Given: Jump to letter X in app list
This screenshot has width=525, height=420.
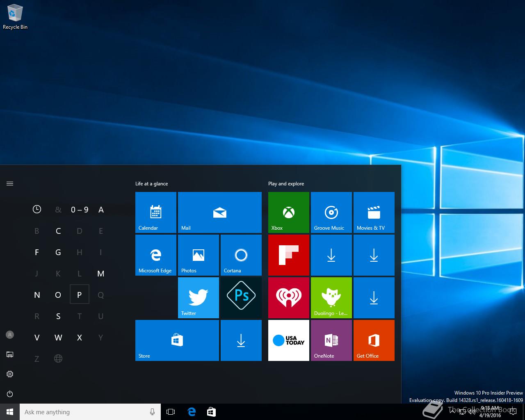Looking at the screenshot, I should tap(80, 338).
